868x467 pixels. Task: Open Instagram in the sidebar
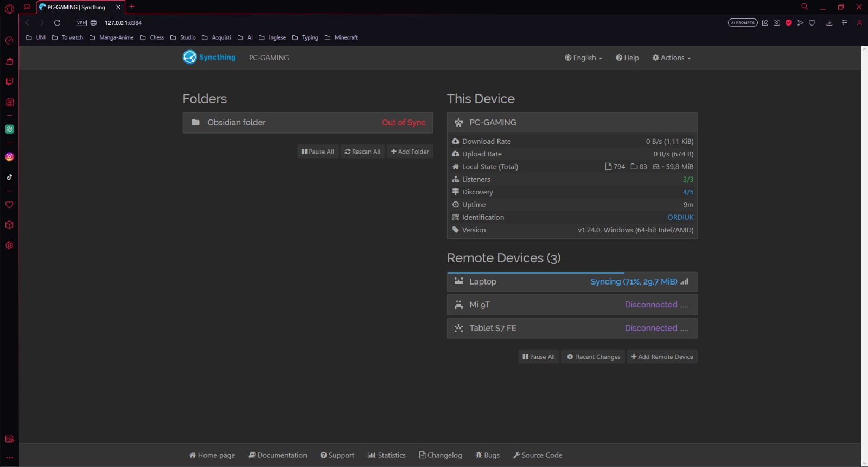[x=9, y=157]
